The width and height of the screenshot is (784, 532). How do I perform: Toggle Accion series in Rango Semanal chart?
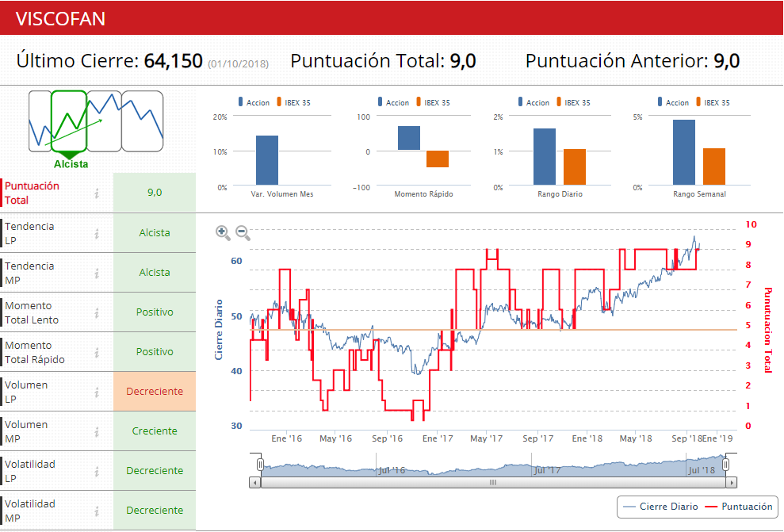click(673, 102)
